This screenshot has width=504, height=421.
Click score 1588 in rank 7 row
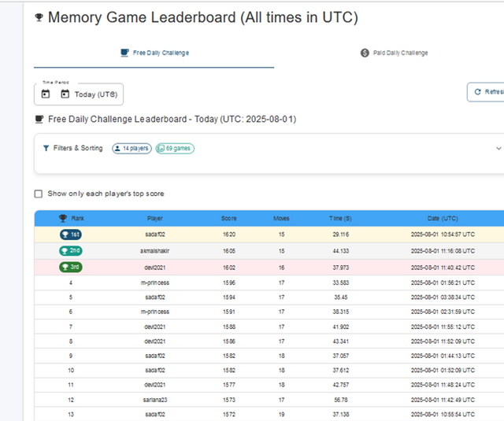click(229, 327)
